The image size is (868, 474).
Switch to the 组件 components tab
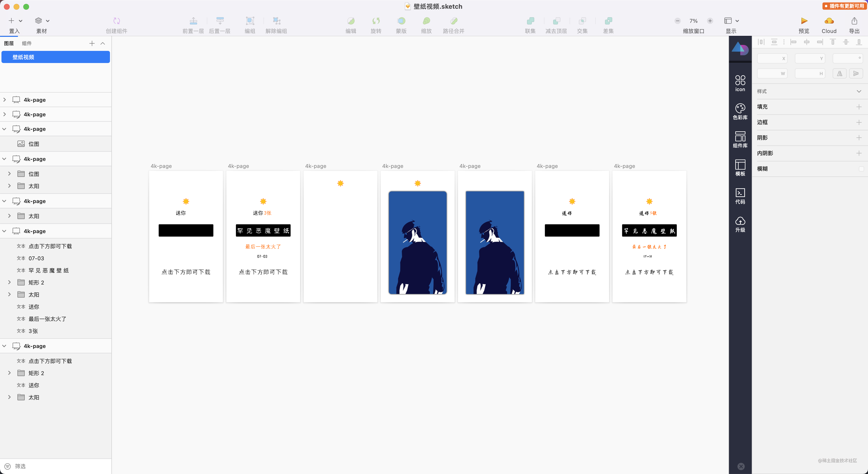27,43
